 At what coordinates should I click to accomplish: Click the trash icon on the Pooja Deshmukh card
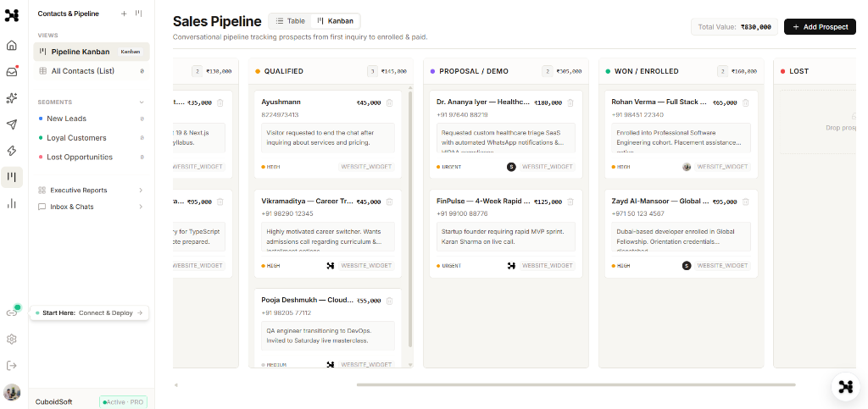(389, 301)
